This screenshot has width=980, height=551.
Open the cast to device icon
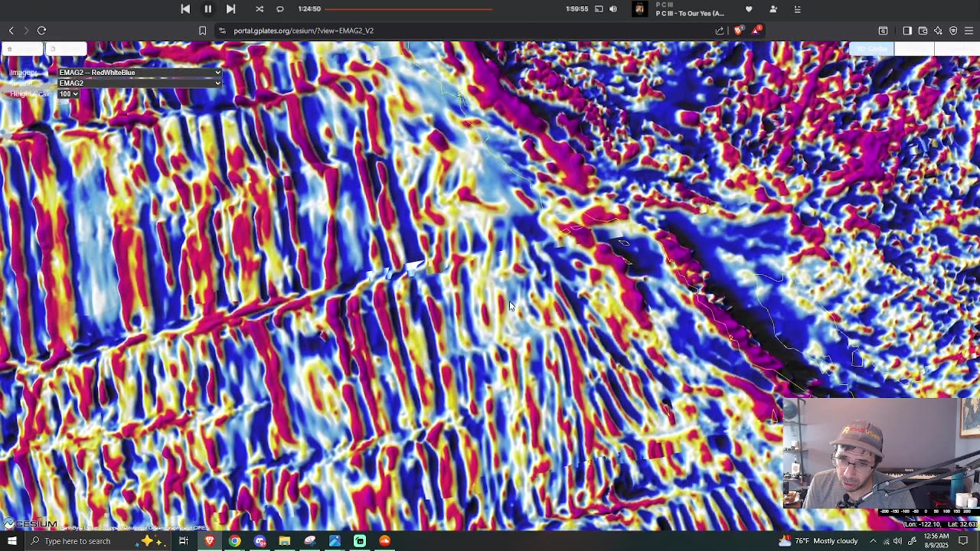coord(599,9)
